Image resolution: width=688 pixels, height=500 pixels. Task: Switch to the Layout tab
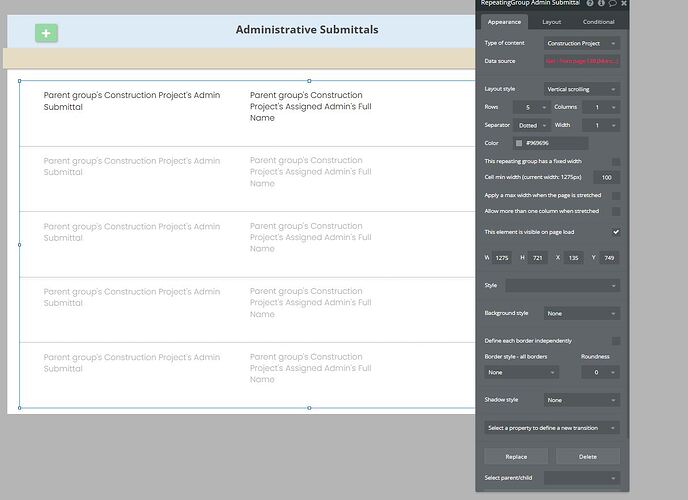pos(552,22)
